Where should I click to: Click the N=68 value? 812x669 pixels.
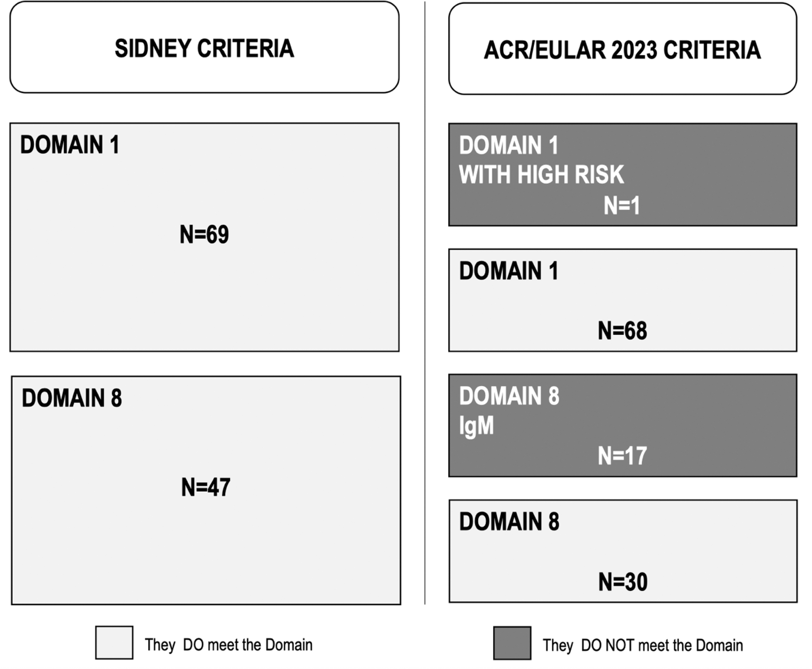pyautogui.click(x=622, y=331)
